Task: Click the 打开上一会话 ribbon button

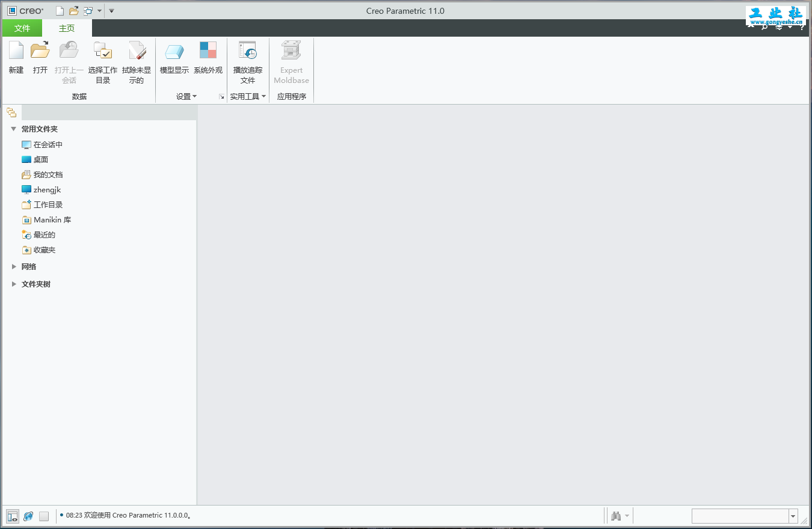Action: tap(69, 63)
